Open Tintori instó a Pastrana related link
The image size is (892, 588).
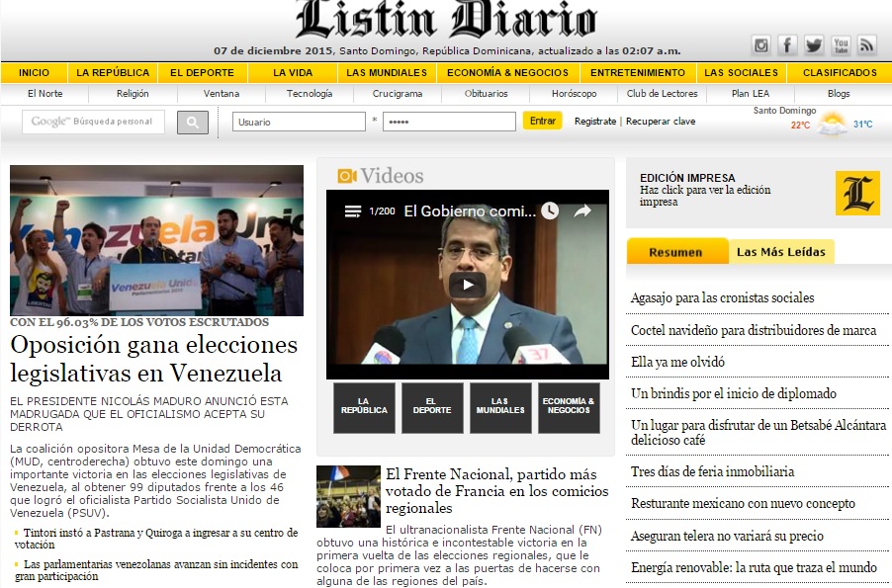click(156, 539)
